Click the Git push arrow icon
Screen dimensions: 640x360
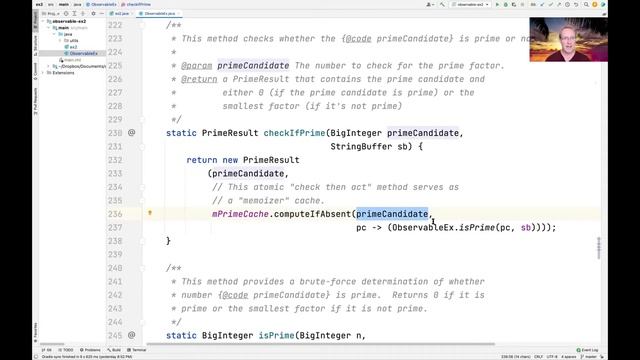pos(559,4)
